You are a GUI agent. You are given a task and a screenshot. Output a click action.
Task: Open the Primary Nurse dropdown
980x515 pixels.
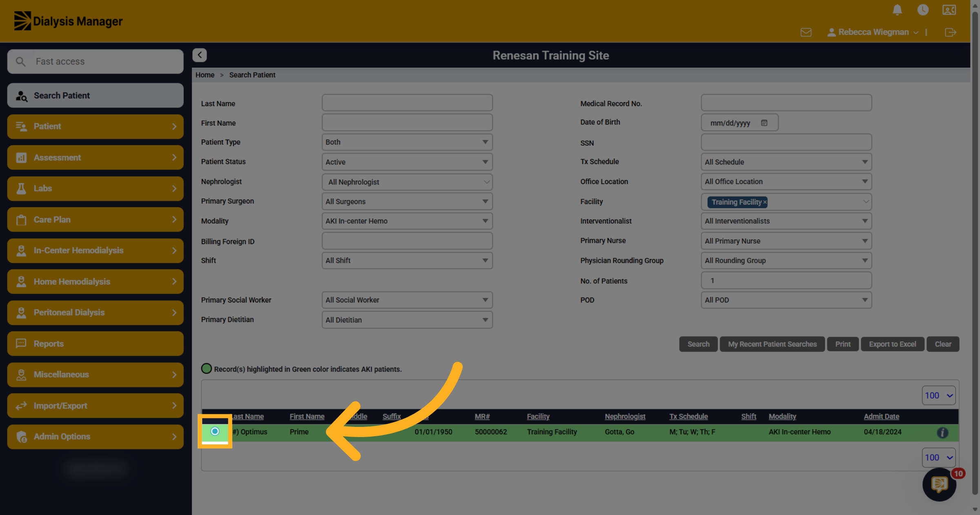pyautogui.click(x=786, y=241)
